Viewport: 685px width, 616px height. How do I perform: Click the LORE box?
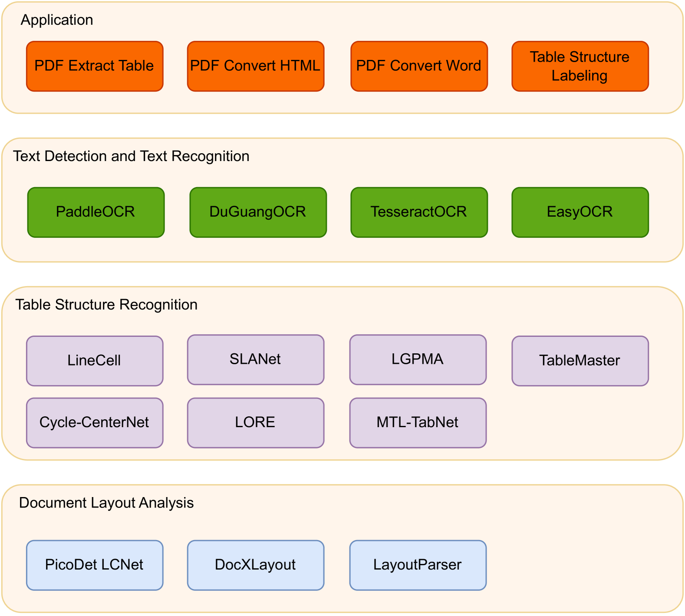tap(256, 423)
